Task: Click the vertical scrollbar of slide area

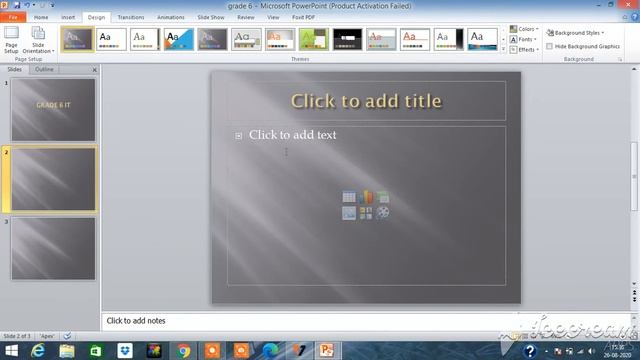Action: coord(634,176)
